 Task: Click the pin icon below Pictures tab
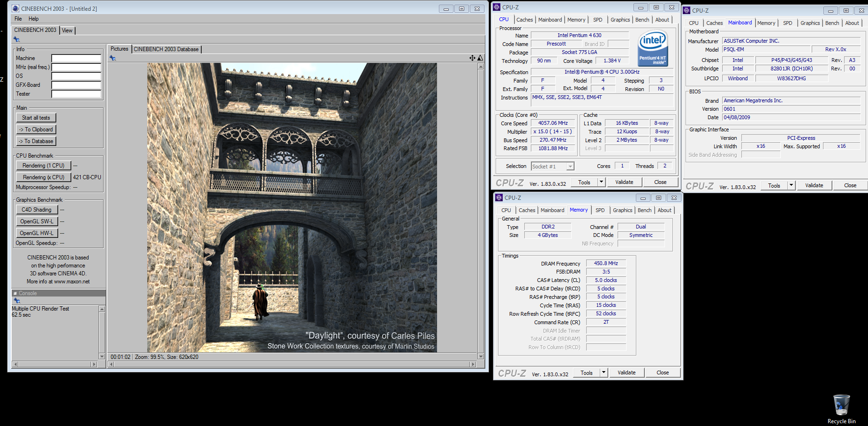tap(113, 58)
